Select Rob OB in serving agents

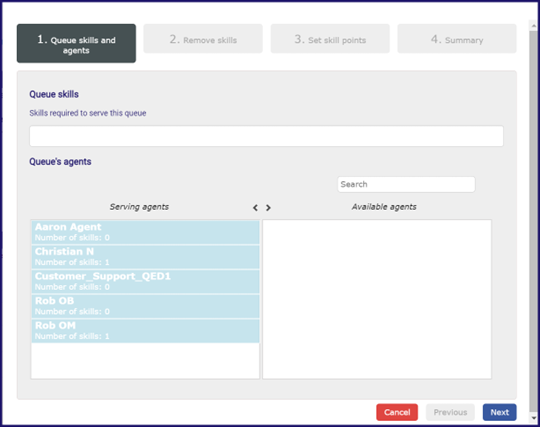coord(145,306)
